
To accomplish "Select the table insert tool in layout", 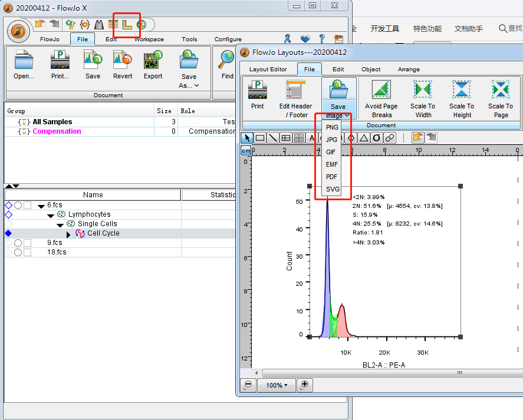I will (286, 138).
